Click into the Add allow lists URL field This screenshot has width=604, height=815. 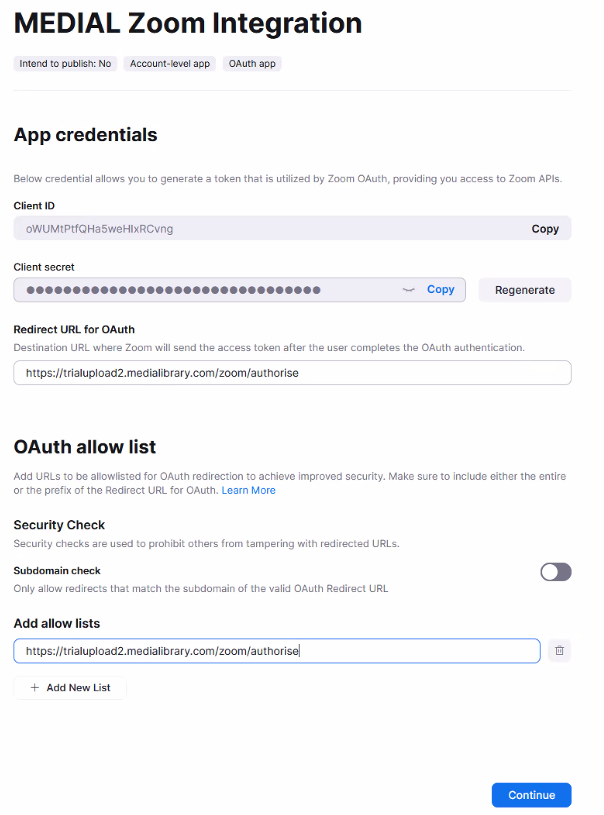point(277,651)
